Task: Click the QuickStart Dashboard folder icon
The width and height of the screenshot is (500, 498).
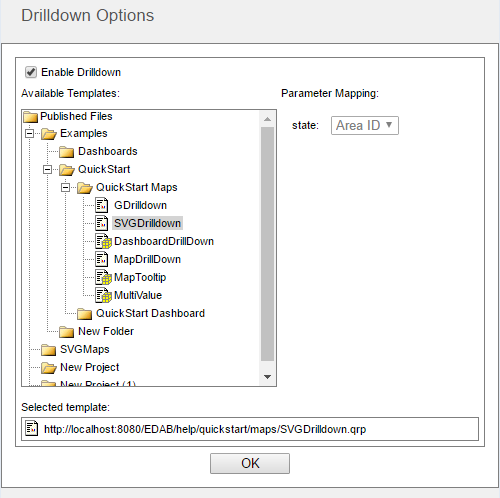Action: (85, 314)
